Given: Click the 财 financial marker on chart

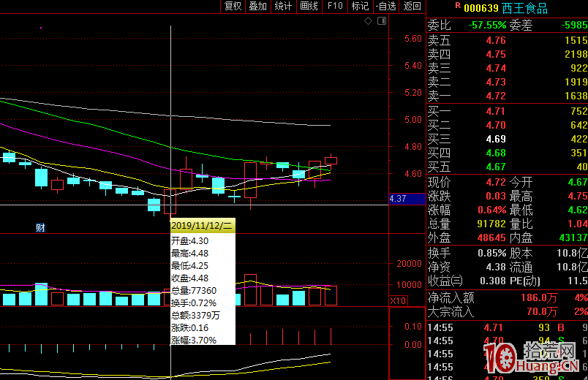Looking at the screenshot, I should click(40, 227).
